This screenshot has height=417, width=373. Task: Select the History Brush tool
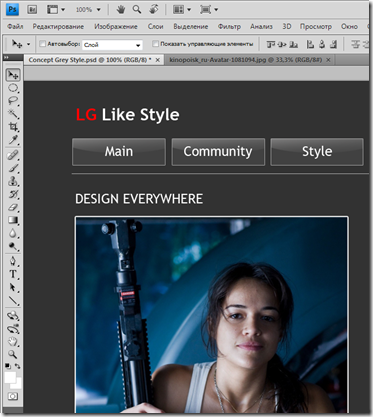click(13, 194)
